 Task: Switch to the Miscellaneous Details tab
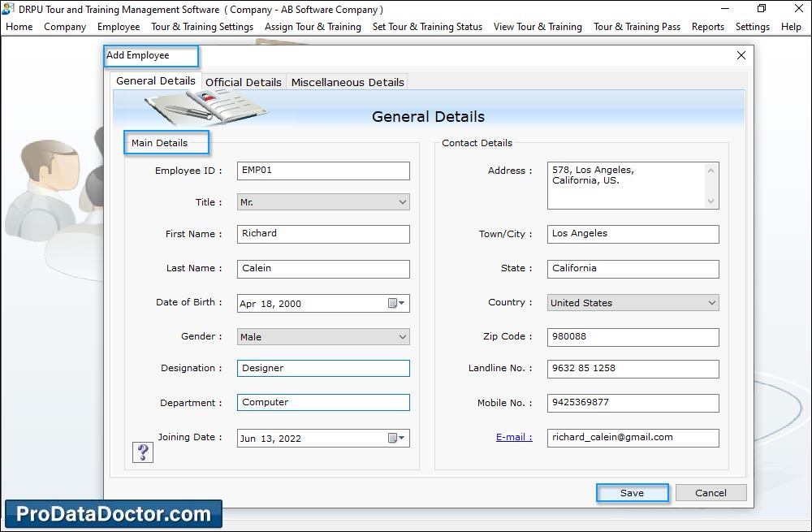point(348,82)
